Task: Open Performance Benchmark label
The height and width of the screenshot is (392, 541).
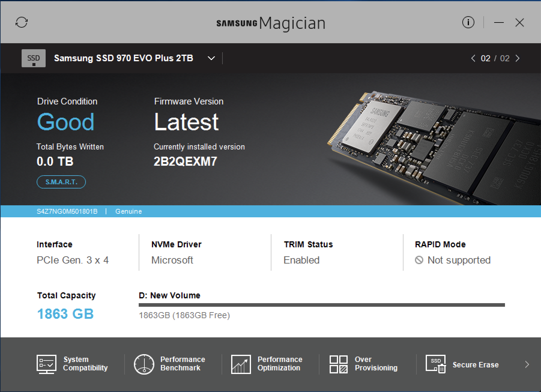Action: pos(183,363)
